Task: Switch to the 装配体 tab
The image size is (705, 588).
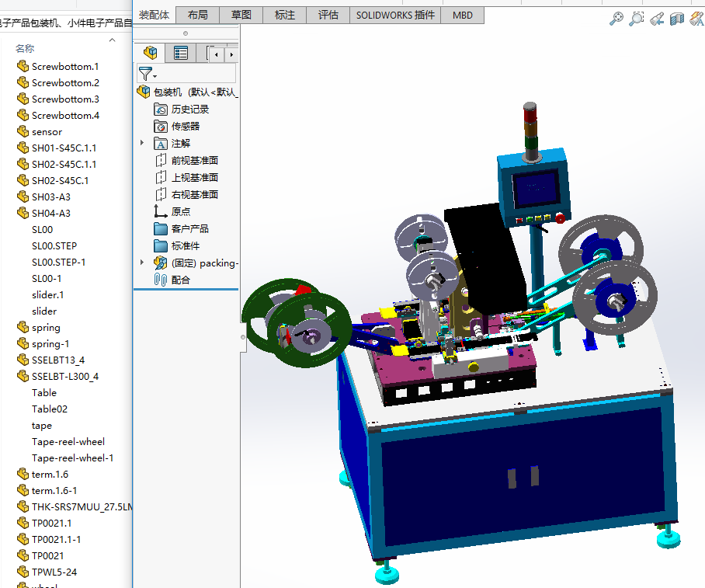Action: click(x=155, y=15)
